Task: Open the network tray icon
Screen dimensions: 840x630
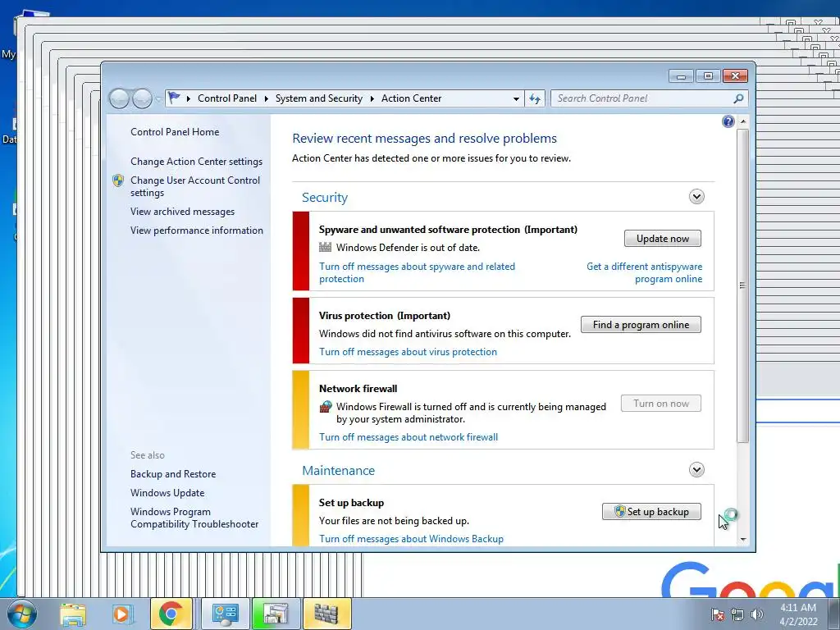Action: pyautogui.click(x=737, y=614)
